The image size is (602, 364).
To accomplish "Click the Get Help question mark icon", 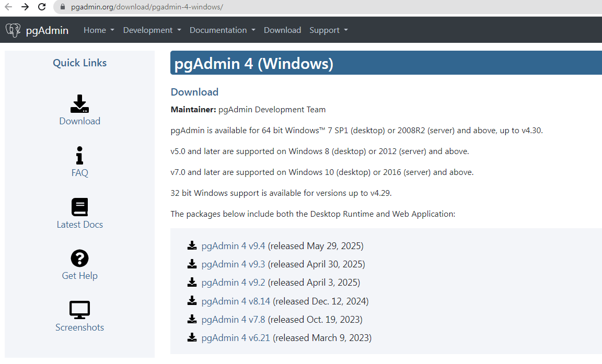I will click(x=79, y=258).
